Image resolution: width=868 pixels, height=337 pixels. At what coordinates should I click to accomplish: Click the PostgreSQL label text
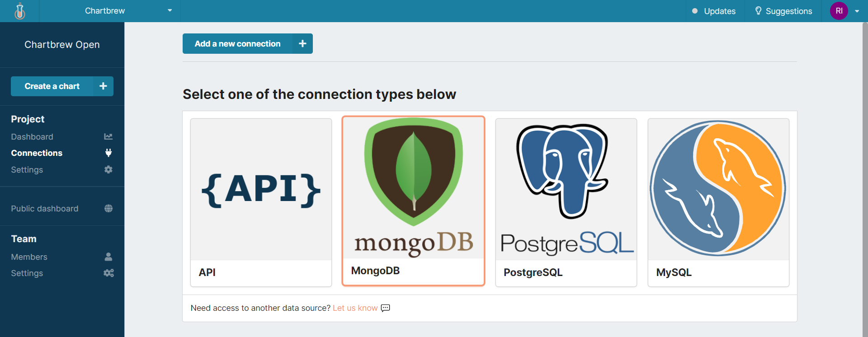[x=533, y=272]
